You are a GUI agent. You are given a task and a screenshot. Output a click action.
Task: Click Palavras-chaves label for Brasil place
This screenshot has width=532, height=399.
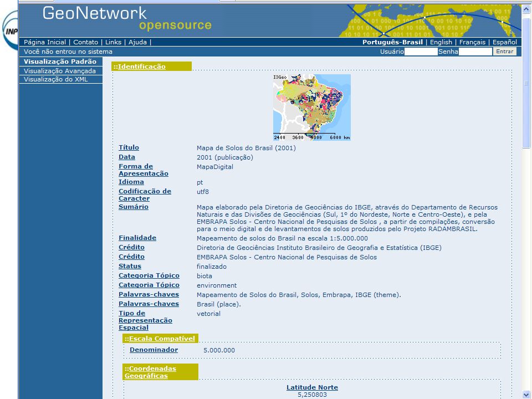[x=149, y=304]
